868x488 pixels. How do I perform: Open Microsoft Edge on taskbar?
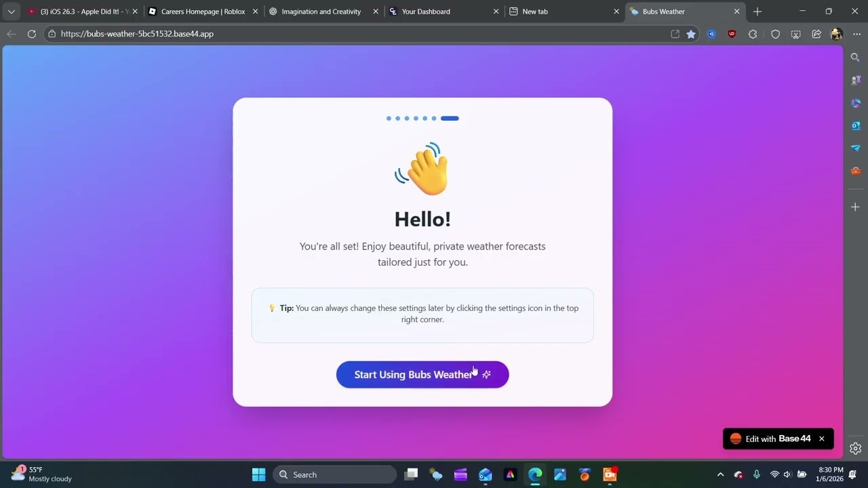[535, 474]
